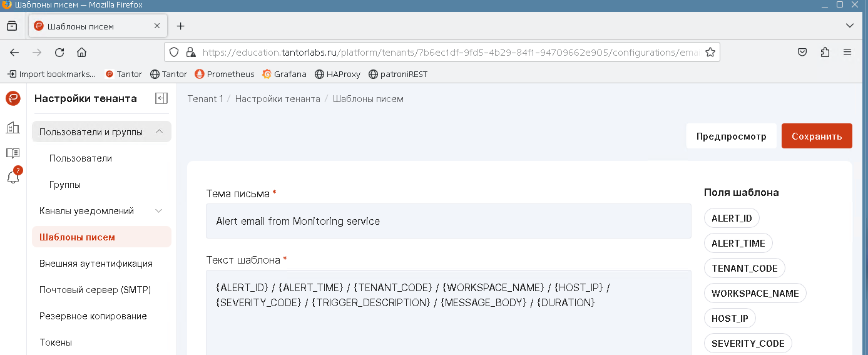Image resolution: width=868 pixels, height=355 pixels.
Task: Click the Tantor logo icon in sidebar
Action: coord(13,98)
